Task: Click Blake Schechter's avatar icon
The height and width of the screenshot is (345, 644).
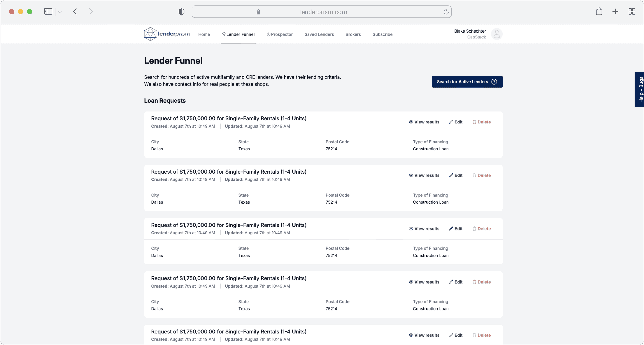Action: click(496, 34)
